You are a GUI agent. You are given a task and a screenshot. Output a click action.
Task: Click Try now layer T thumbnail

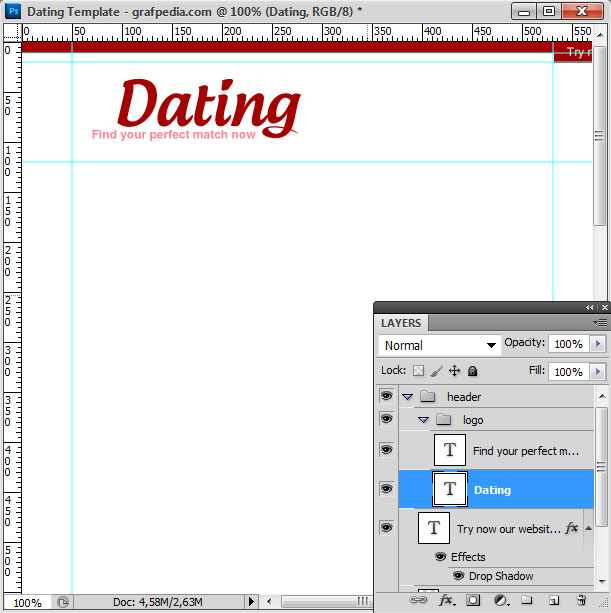click(x=434, y=528)
